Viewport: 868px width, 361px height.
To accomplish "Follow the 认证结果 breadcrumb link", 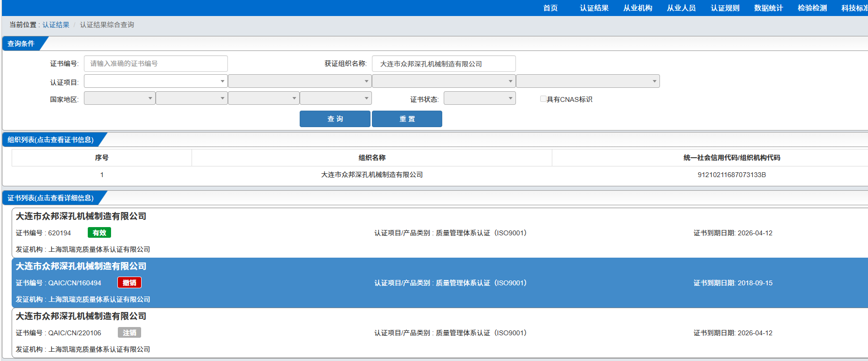I will [56, 25].
